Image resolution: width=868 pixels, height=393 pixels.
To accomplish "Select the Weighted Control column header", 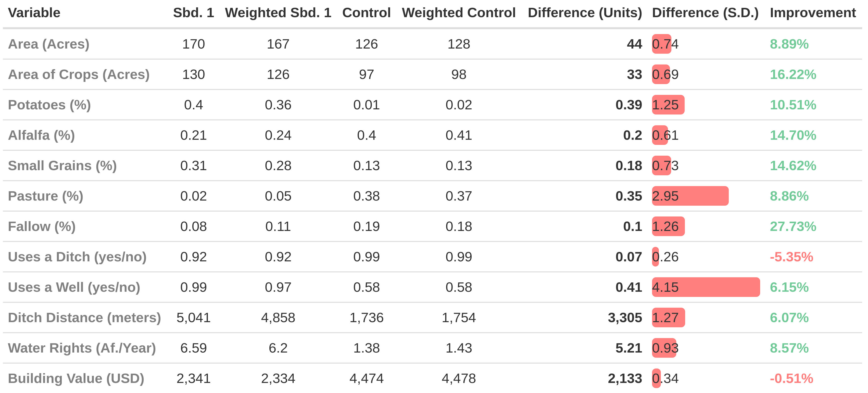I will (458, 13).
